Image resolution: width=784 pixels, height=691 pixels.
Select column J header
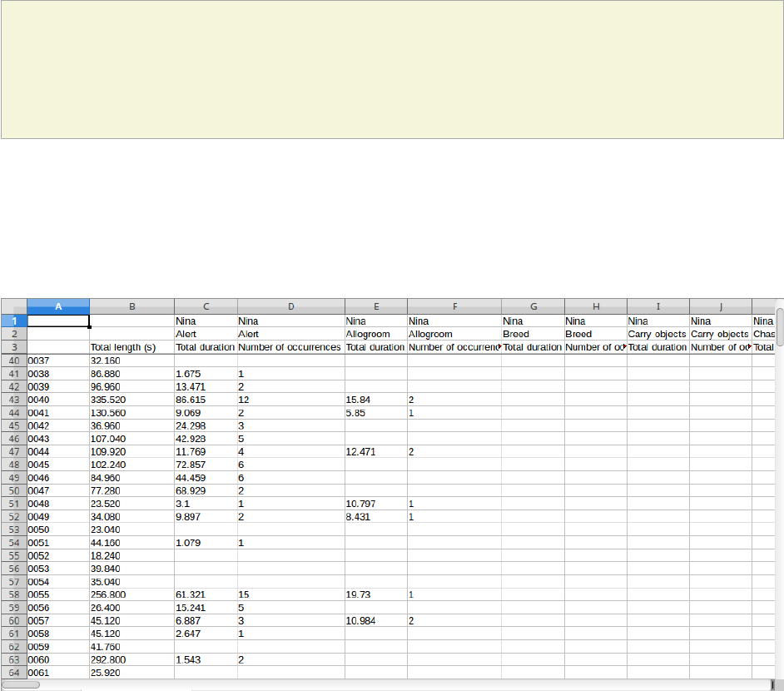click(x=721, y=306)
